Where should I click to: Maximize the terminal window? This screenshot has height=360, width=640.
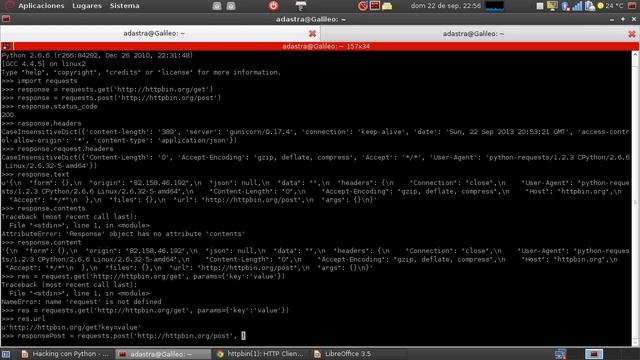pos(623,19)
